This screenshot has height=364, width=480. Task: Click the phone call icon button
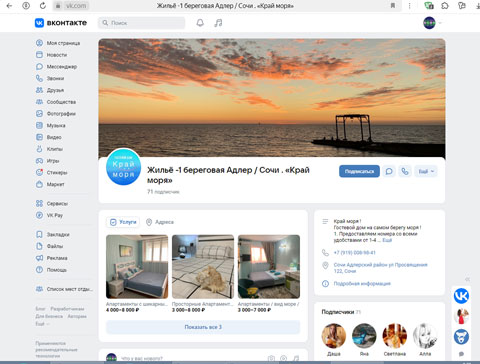405,171
